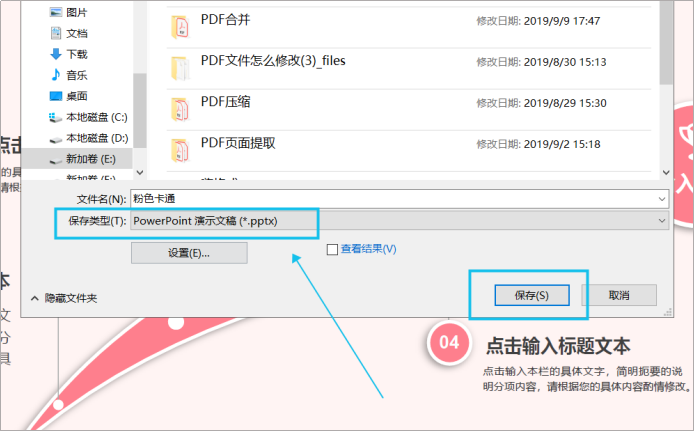Select the PDF合并 folder name
The image size is (695, 432).
[x=226, y=19]
